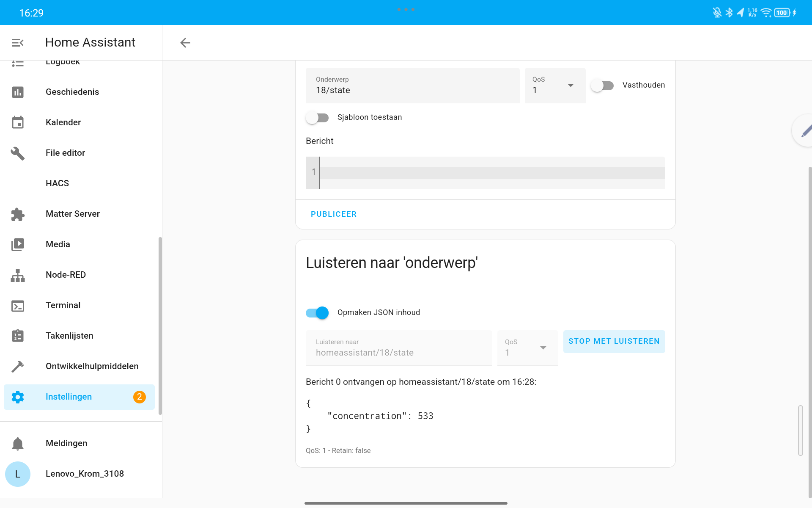Click the floating pencil edit icon

pos(805,131)
